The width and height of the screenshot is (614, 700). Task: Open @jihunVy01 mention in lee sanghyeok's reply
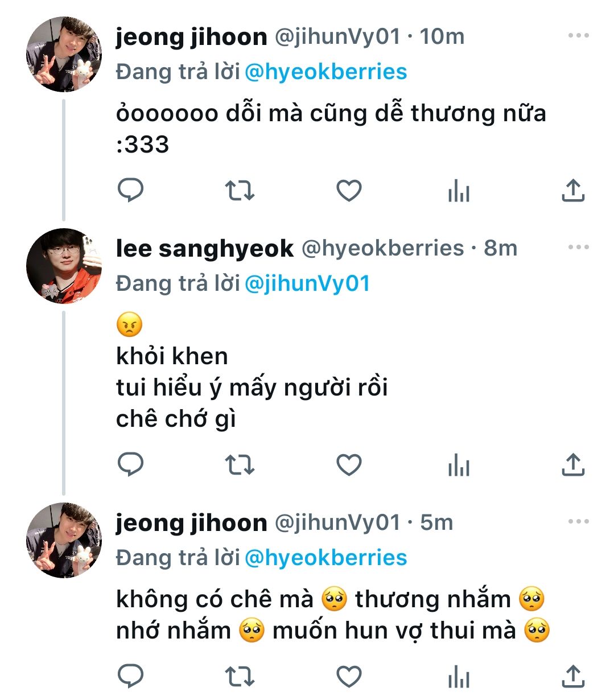pos(307,283)
